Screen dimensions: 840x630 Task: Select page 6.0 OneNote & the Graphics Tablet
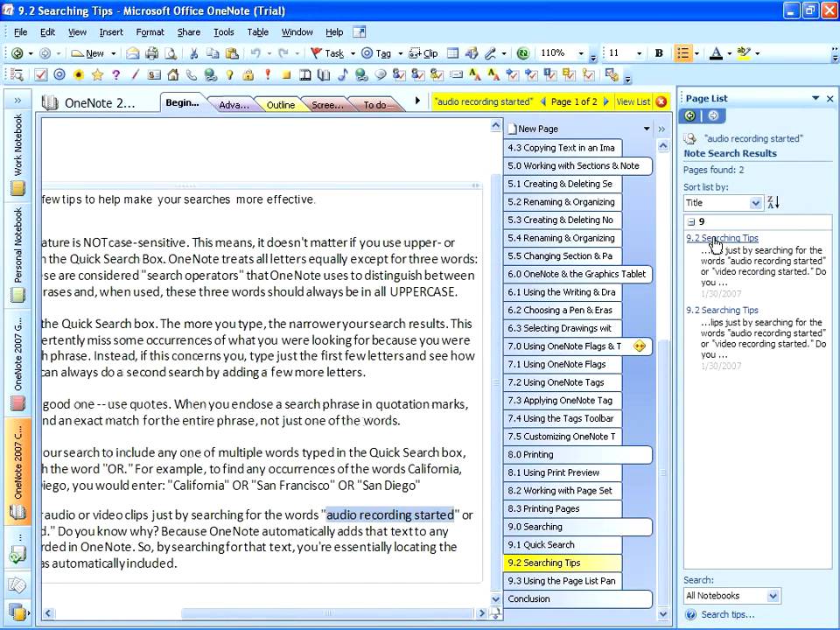[577, 274]
